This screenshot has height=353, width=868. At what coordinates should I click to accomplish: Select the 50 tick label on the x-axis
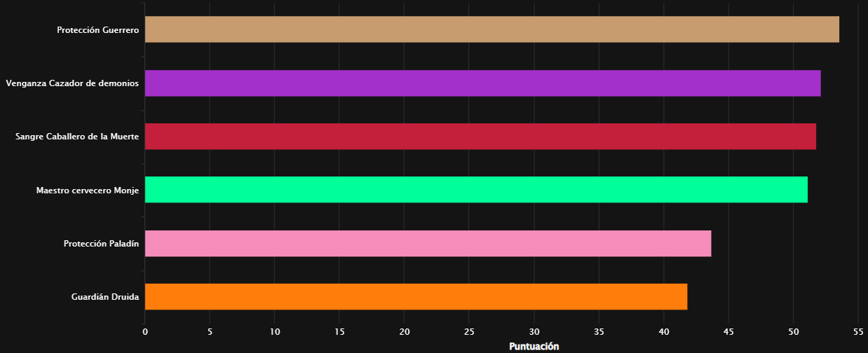794,331
